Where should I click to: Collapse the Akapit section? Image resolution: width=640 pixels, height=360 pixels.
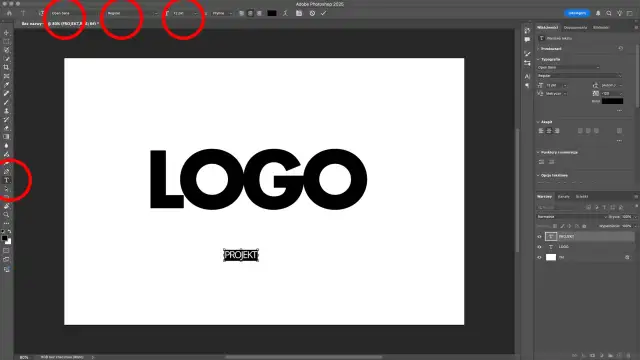[538, 122]
